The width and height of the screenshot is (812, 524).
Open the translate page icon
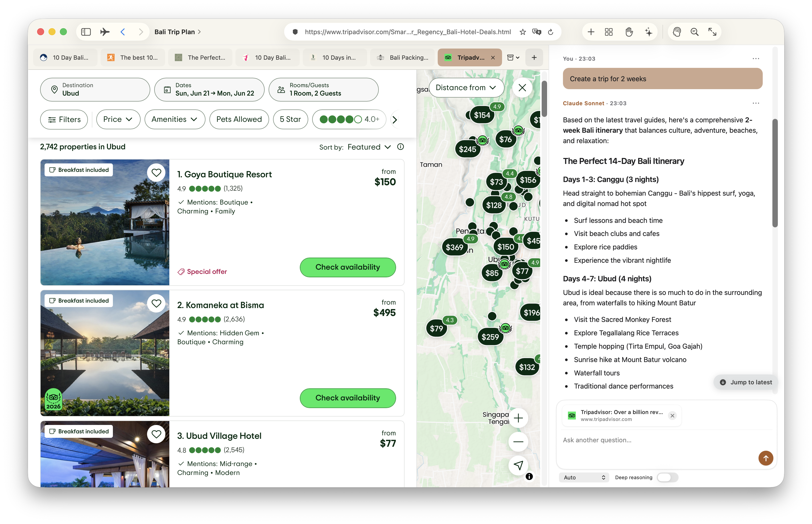click(536, 32)
